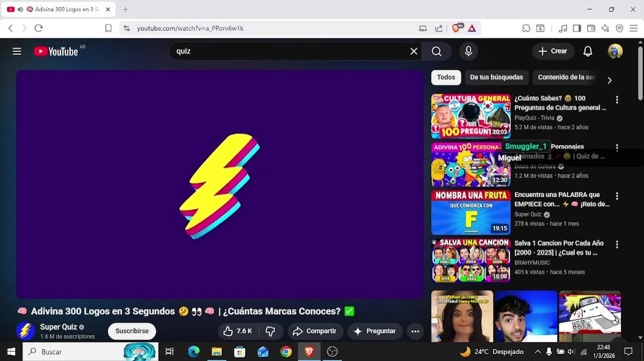Click the Preguntar button
This screenshot has width=644, height=361.
[375, 331]
